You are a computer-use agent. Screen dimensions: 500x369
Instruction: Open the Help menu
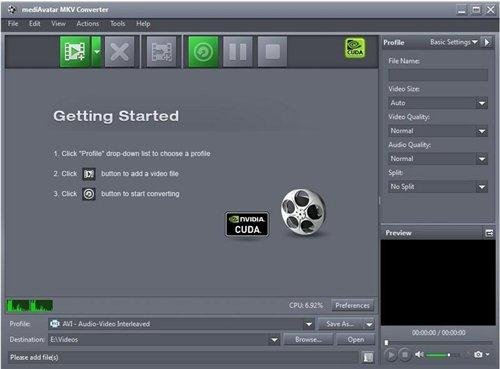coord(143,24)
